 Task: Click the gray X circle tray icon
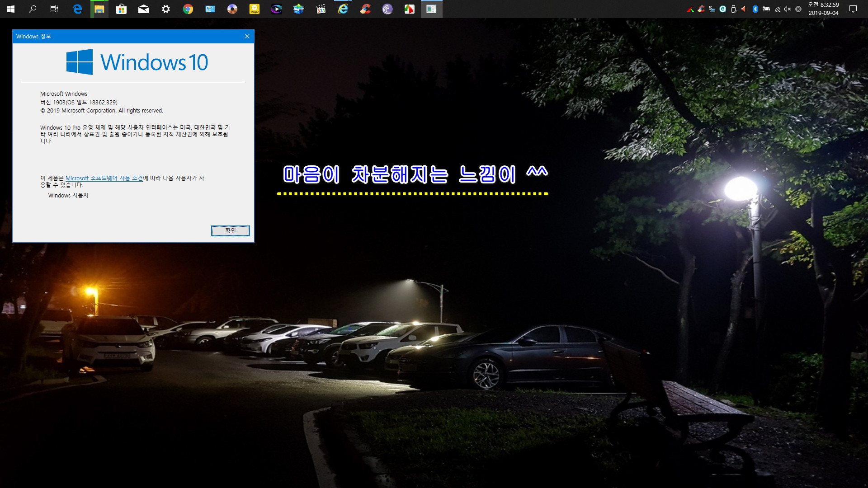click(798, 9)
